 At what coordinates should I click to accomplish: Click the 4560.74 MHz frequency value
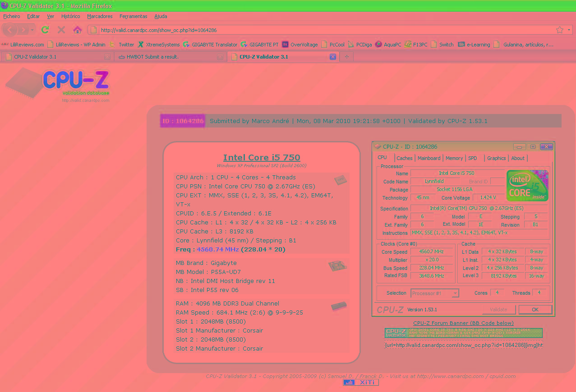(218, 249)
